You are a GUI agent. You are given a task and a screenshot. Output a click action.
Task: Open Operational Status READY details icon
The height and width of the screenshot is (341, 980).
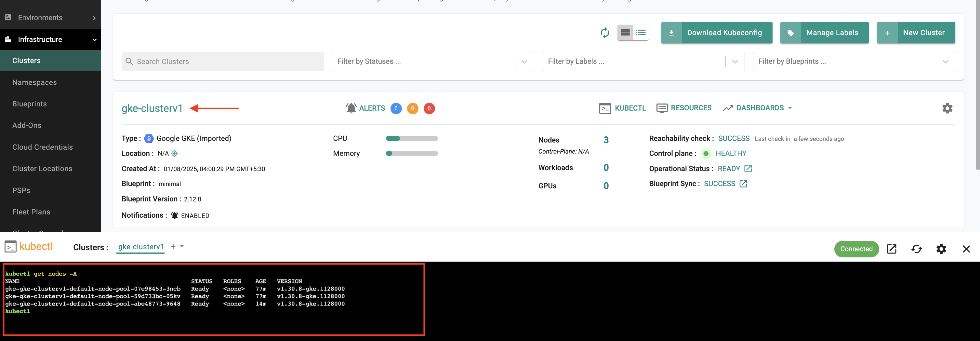tap(748, 169)
